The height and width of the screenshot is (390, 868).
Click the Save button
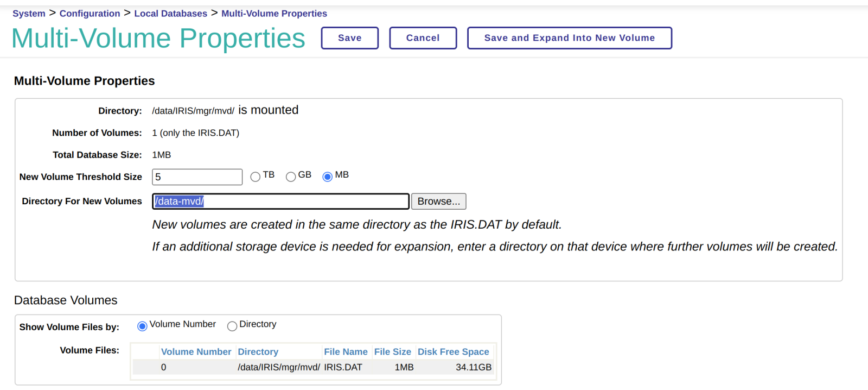(349, 38)
